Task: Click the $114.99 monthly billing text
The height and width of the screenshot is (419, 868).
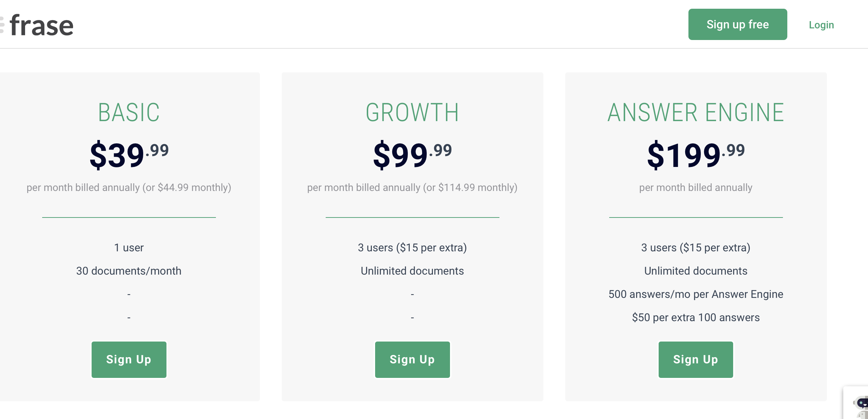Action: 470,187
